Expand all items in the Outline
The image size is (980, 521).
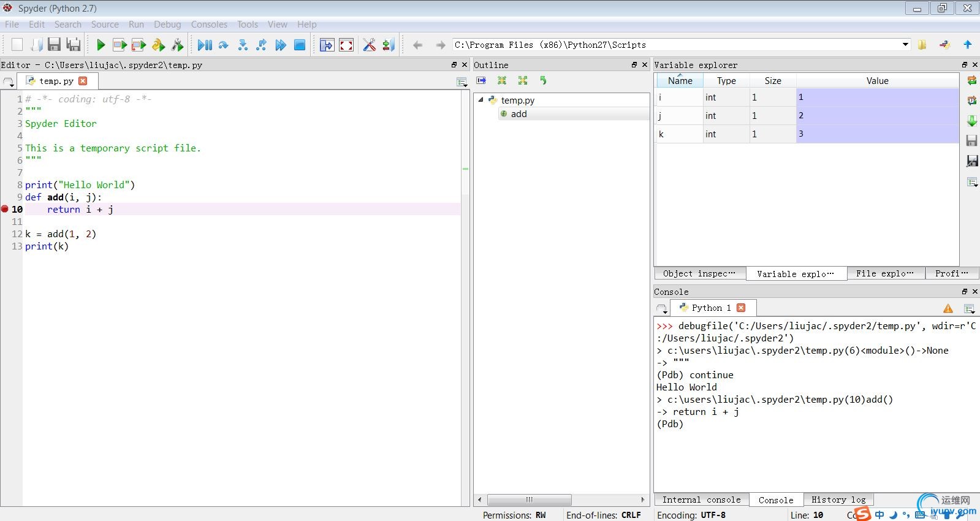pyautogui.click(x=523, y=80)
